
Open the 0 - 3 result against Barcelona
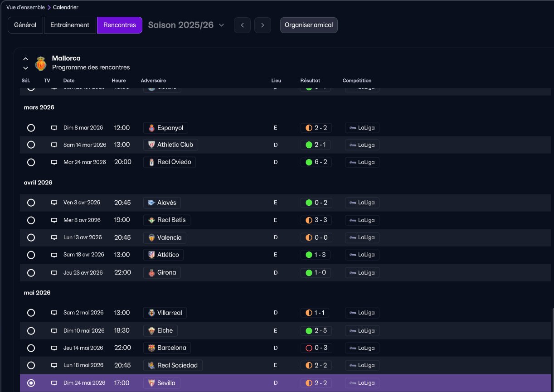(x=316, y=348)
